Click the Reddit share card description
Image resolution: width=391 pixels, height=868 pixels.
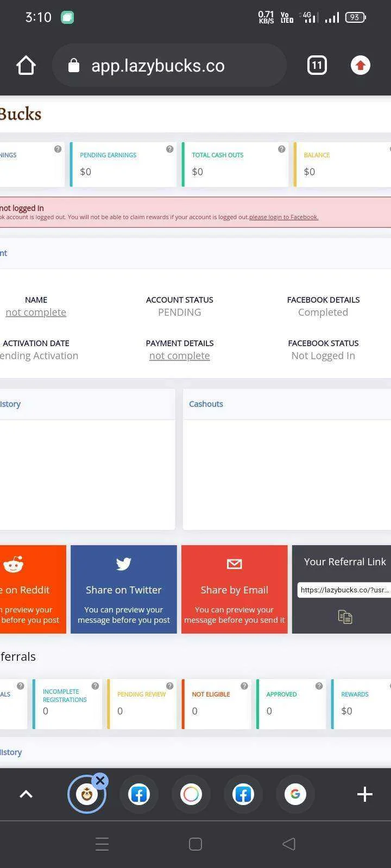[30, 615]
